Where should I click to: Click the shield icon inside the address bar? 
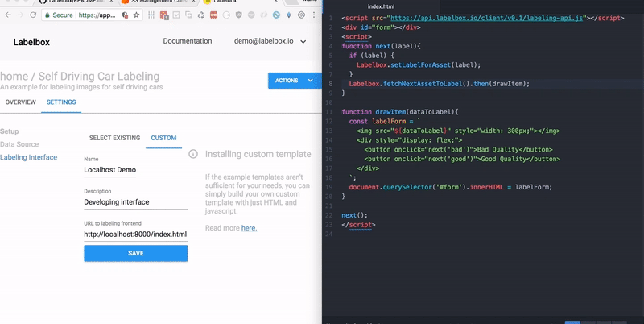pos(125,15)
